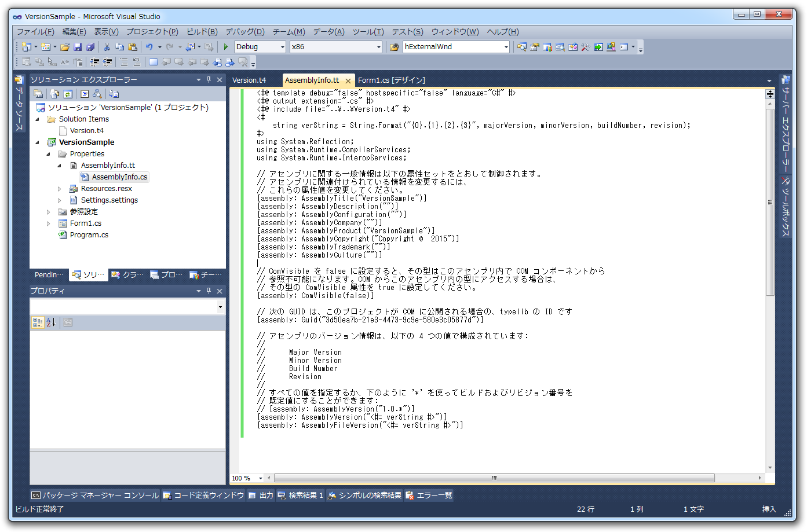Click the Increase Indent icon

(108, 62)
